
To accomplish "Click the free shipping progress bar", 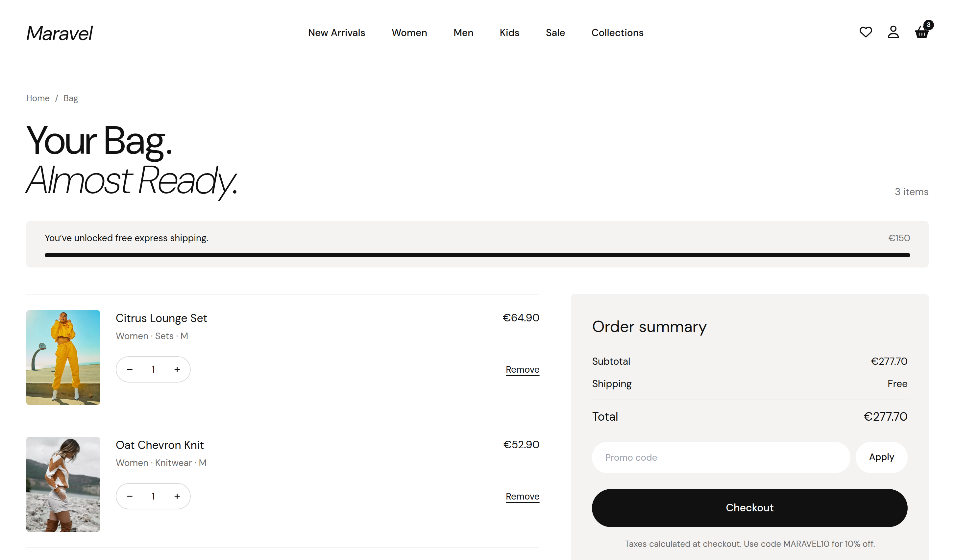I will [x=477, y=255].
